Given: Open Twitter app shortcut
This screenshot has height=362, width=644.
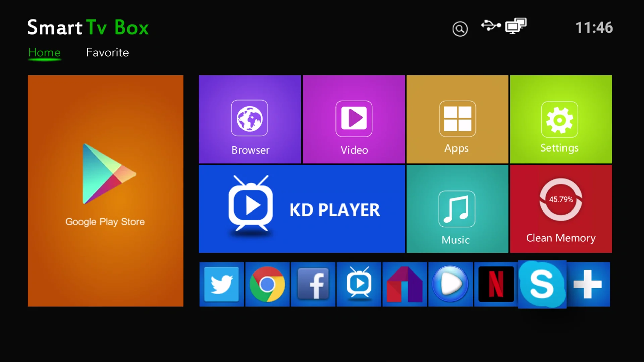Looking at the screenshot, I should coord(221,284).
